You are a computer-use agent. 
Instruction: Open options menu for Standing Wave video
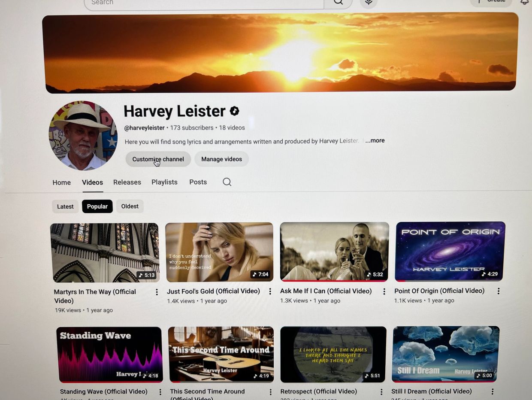[x=160, y=392]
